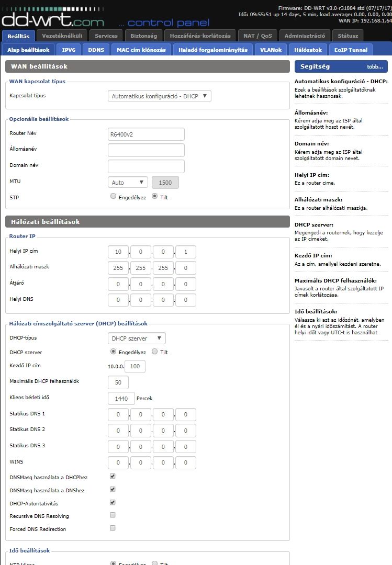This screenshot has height=565, width=392.
Task: Select STP Engedélyez radio button
Action: click(x=113, y=196)
